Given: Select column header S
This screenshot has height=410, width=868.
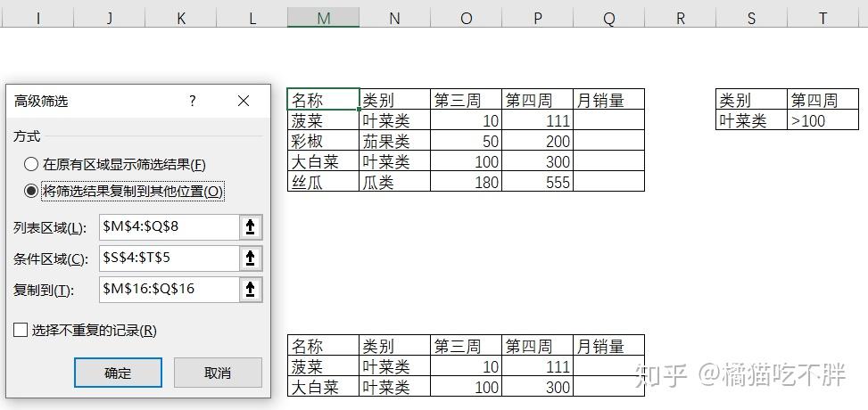Looking at the screenshot, I should click(752, 18).
